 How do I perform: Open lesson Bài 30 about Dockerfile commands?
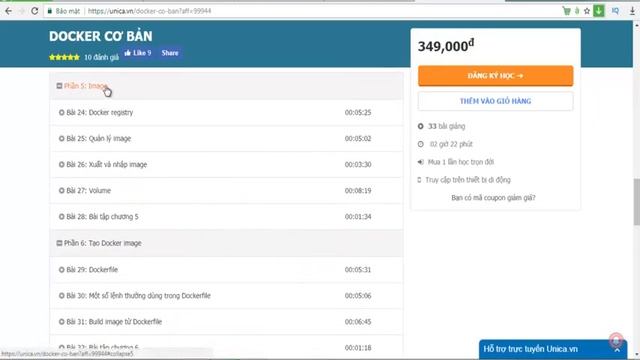[x=138, y=296]
